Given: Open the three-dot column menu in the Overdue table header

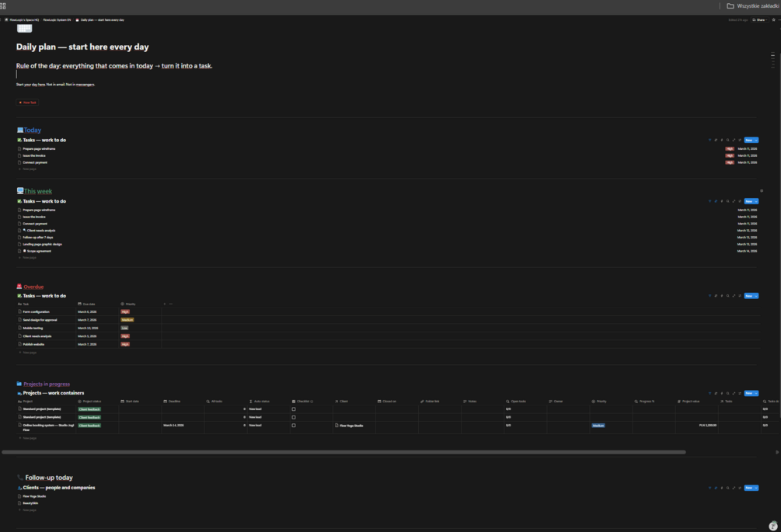Looking at the screenshot, I should click(x=171, y=304).
